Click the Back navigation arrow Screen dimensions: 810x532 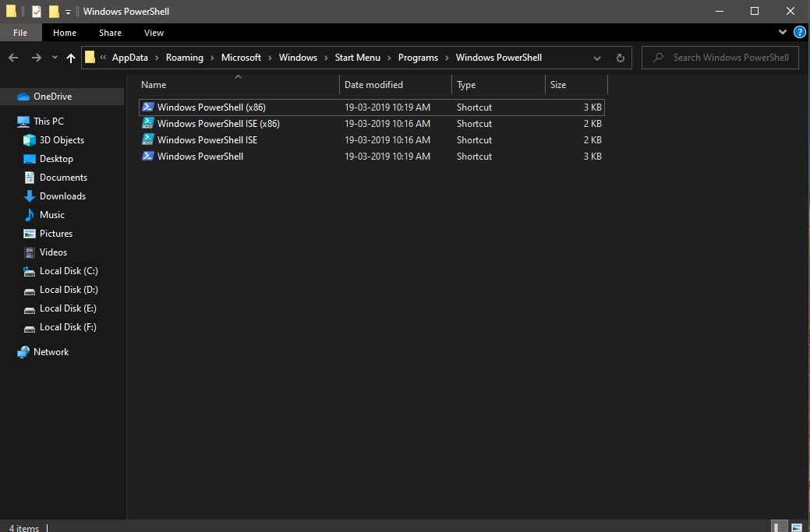13,58
